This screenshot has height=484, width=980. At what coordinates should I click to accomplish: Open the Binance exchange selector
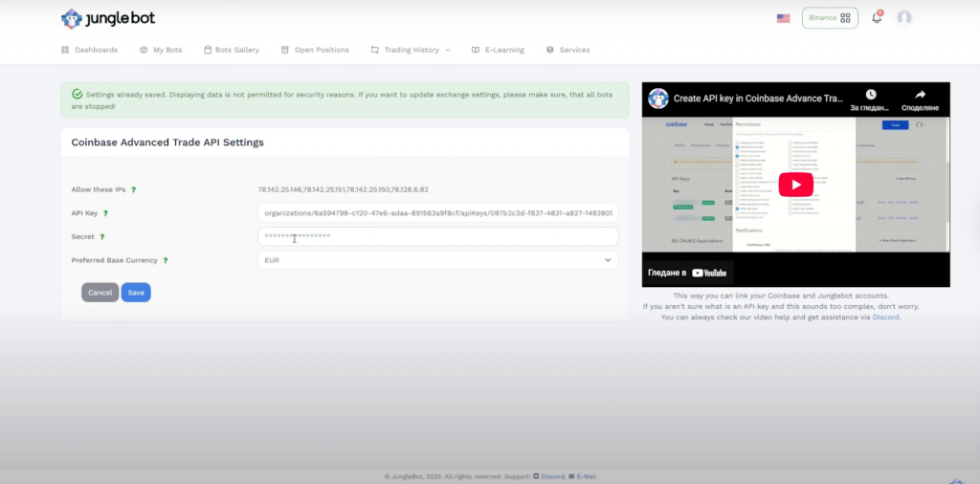coord(830,18)
